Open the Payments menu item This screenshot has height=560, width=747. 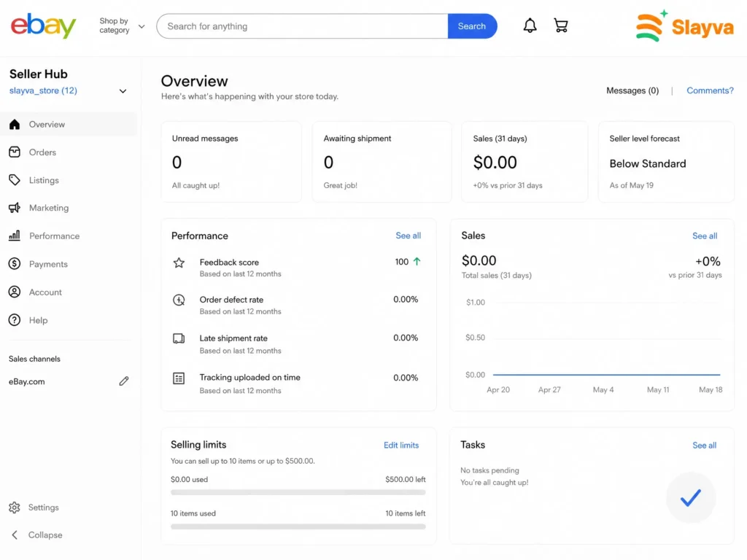coord(69,264)
